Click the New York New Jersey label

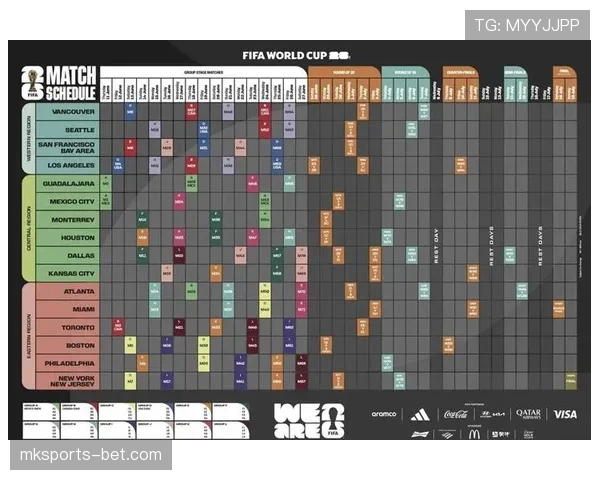(x=68, y=381)
